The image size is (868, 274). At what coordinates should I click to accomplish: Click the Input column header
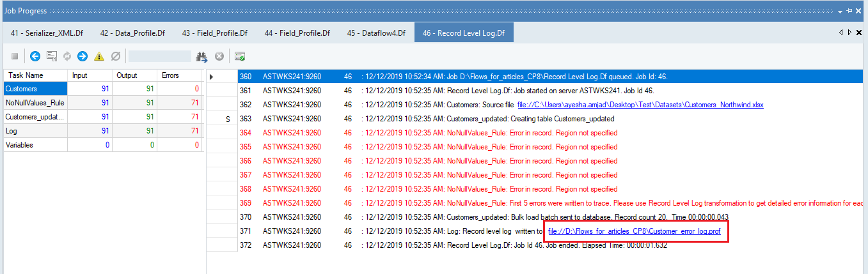point(90,75)
